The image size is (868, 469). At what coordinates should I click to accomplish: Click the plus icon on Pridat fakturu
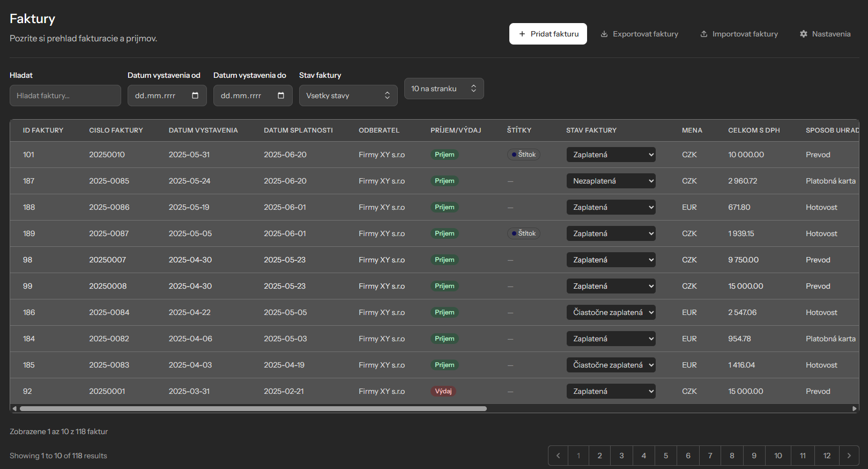522,34
